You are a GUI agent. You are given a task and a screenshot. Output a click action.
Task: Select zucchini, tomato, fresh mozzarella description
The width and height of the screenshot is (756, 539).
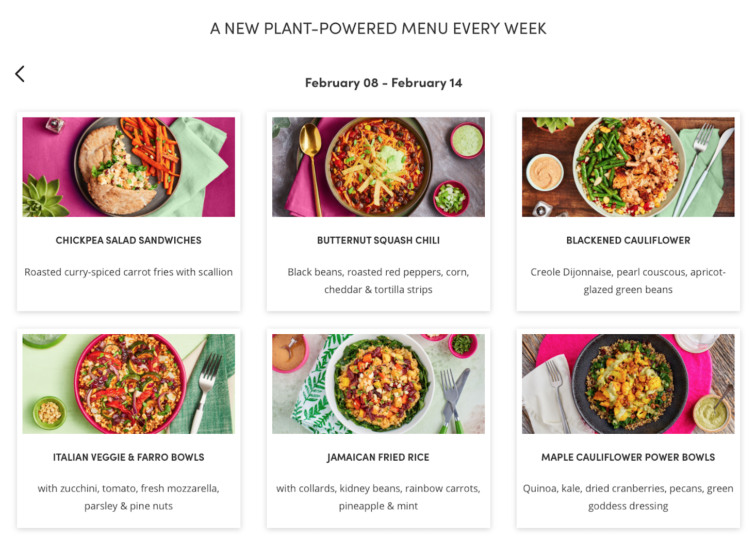[x=128, y=497]
